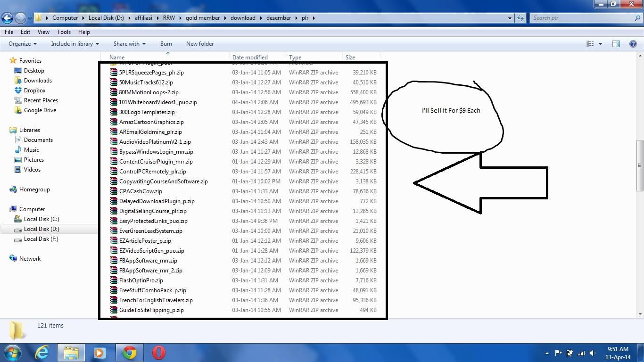Click the Burn button
The width and height of the screenshot is (644, 362).
point(166,44)
